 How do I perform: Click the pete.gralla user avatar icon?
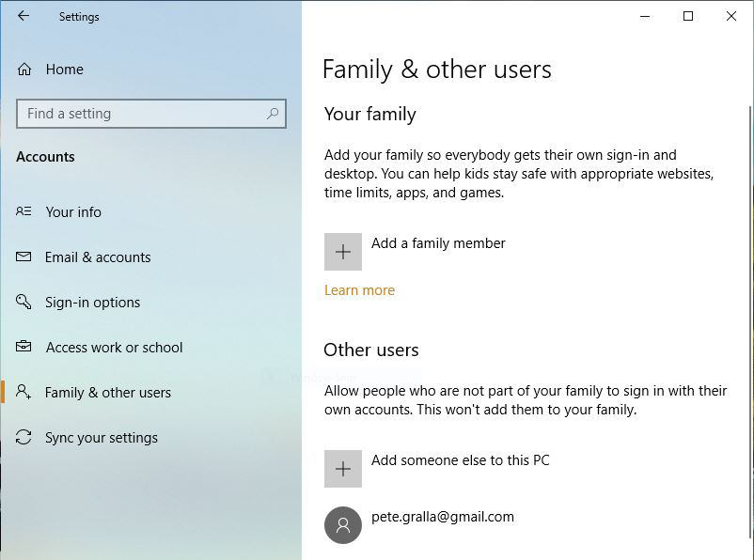tap(343, 525)
